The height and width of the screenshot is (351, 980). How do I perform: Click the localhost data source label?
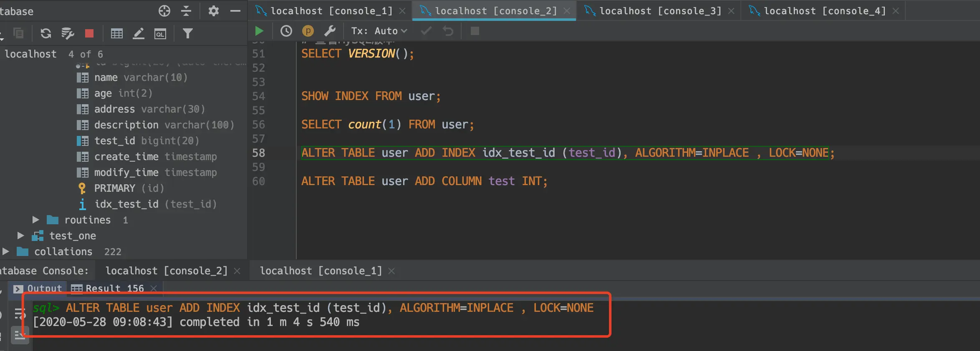pos(30,54)
